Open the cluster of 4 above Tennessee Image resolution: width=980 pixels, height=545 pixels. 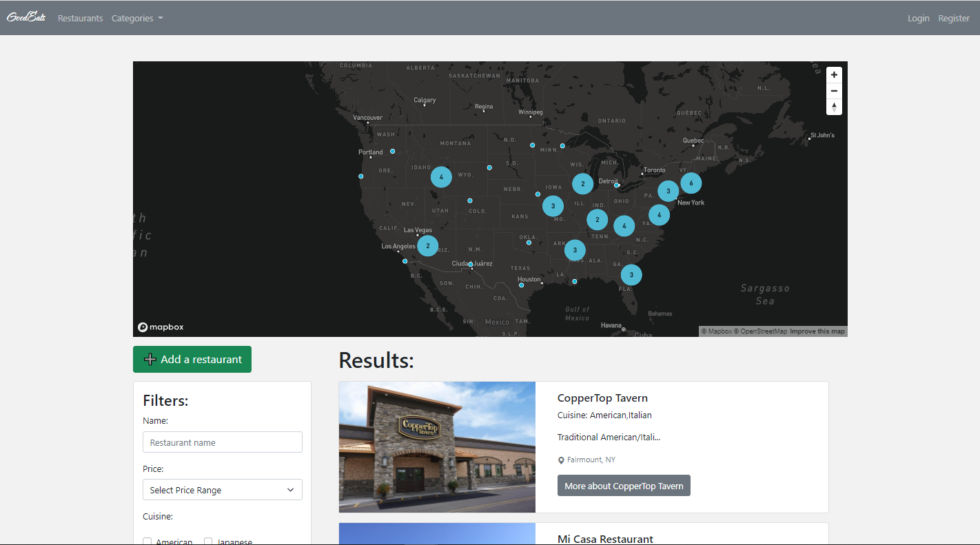click(x=624, y=225)
